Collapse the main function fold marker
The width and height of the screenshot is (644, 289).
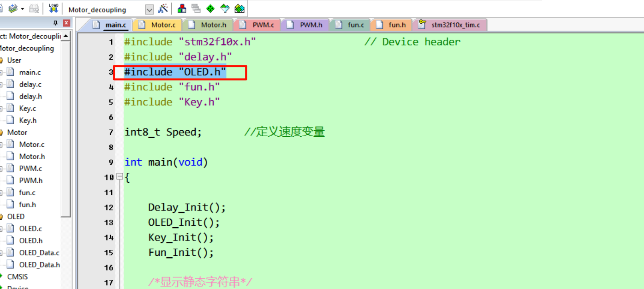click(x=120, y=176)
